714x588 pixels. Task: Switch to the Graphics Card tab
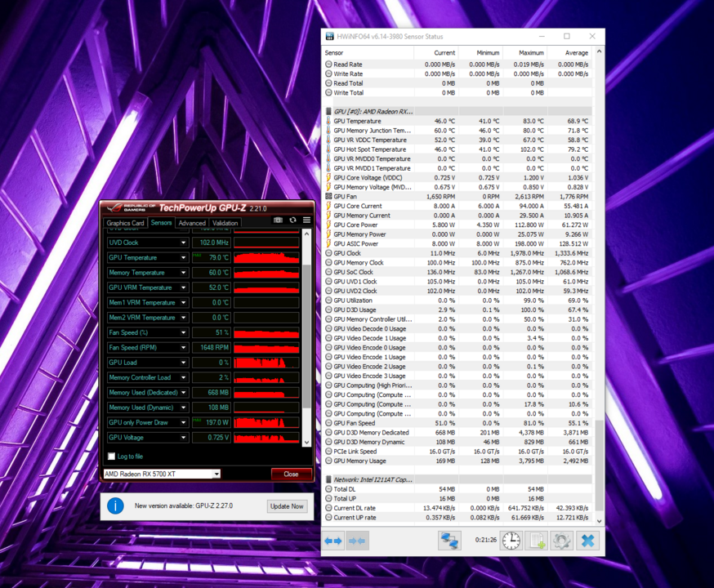pyautogui.click(x=125, y=223)
